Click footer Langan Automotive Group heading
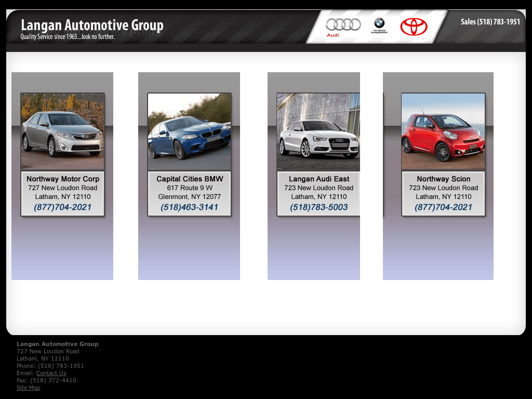 point(57,344)
